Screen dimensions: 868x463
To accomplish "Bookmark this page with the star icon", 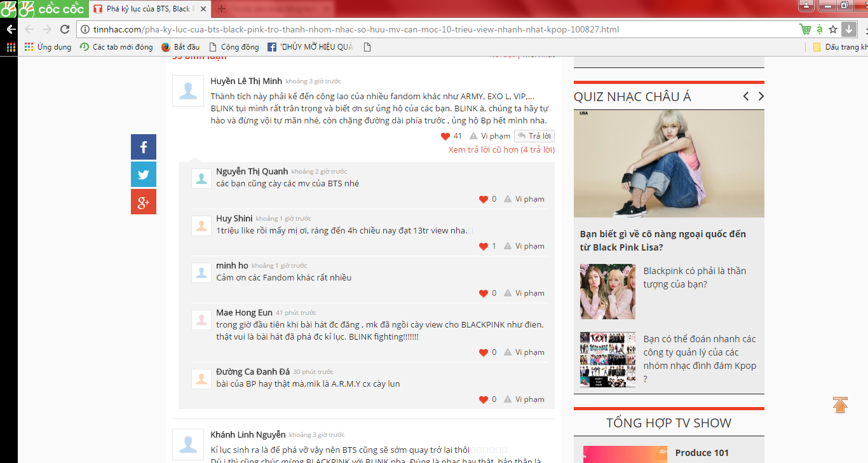I will 833,29.
